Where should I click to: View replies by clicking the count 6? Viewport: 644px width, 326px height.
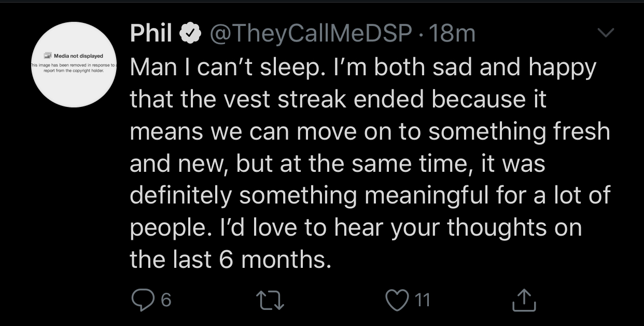pyautogui.click(x=164, y=300)
